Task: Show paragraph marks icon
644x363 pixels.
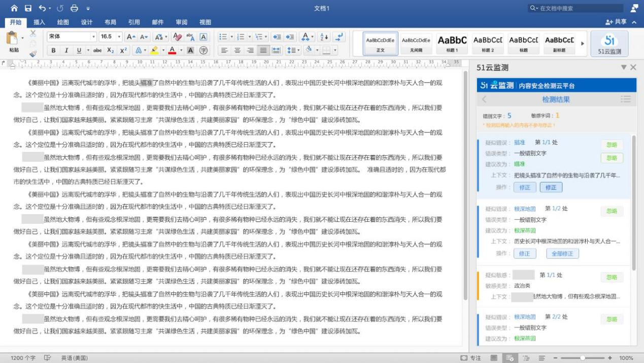Action: click(340, 37)
